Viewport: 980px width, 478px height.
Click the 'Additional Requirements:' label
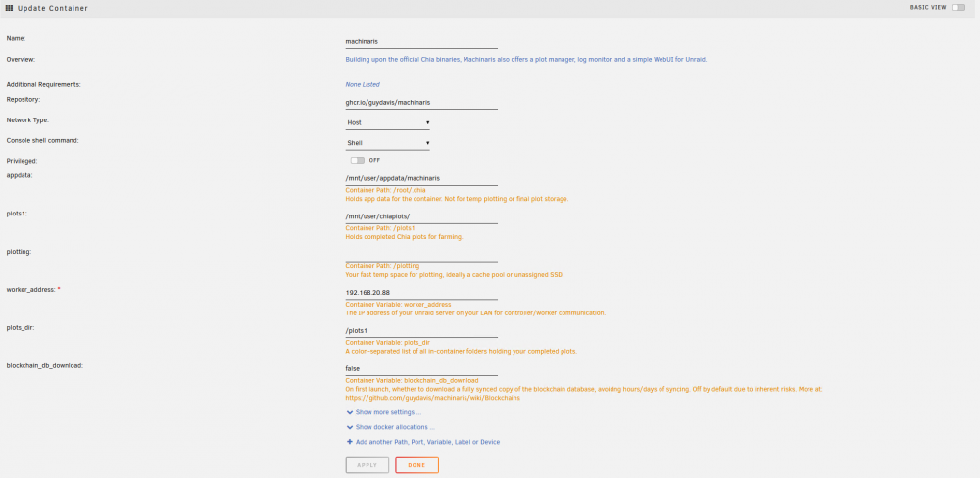(44, 84)
